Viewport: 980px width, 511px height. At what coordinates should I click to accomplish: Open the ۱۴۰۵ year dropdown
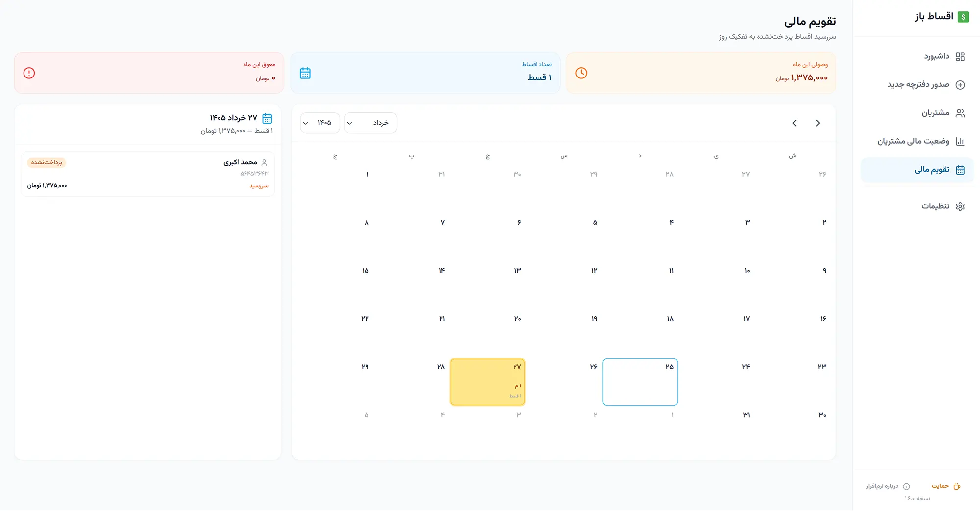click(320, 123)
